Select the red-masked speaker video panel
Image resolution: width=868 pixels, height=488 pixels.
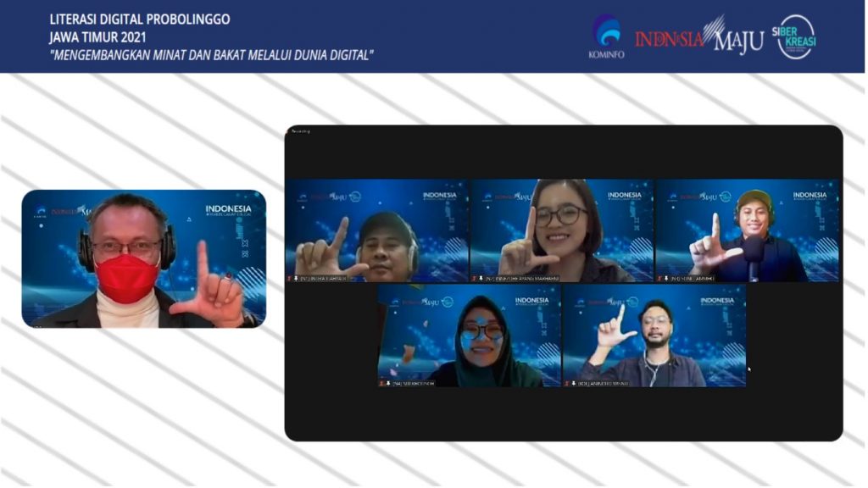click(143, 258)
